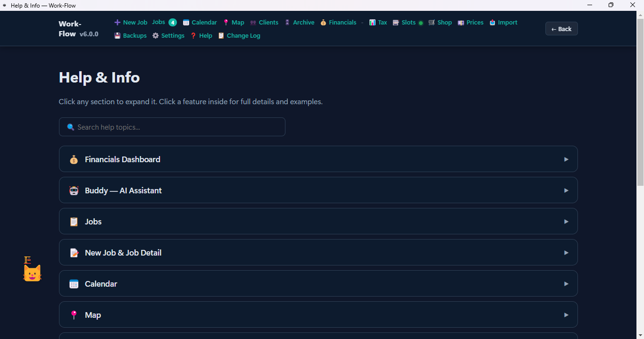Click the v6.0.0 version label
This screenshot has height=339, width=644.
pyautogui.click(x=89, y=34)
